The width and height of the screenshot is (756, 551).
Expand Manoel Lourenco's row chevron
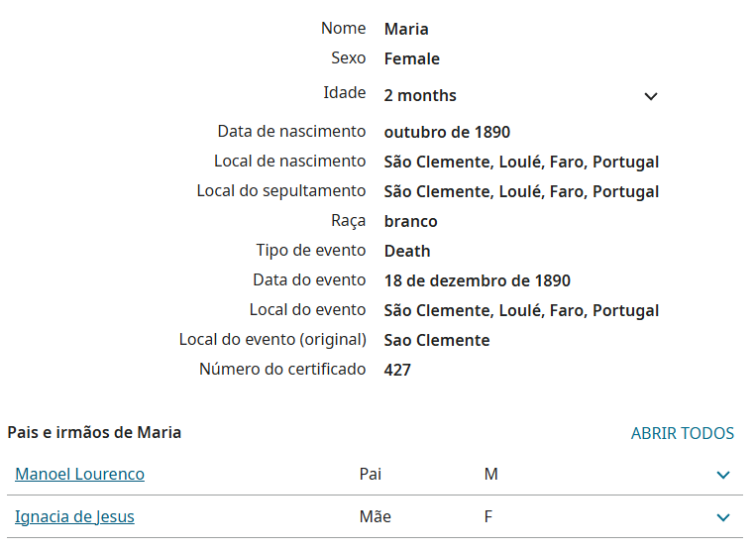tap(723, 475)
